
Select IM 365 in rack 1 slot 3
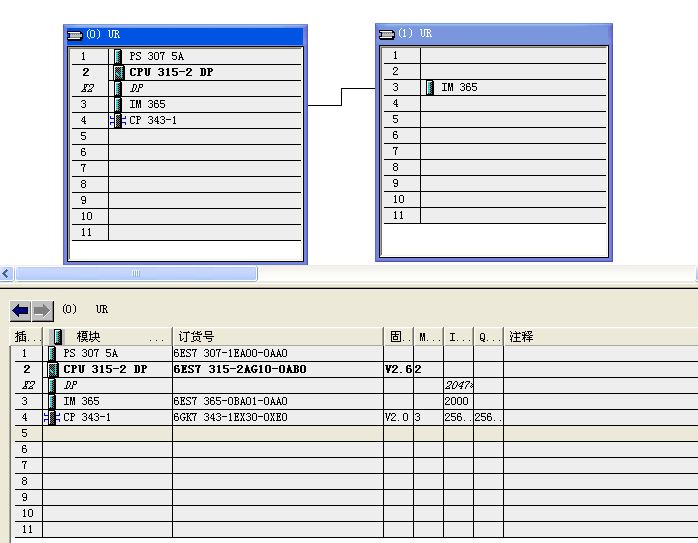[x=495, y=87]
